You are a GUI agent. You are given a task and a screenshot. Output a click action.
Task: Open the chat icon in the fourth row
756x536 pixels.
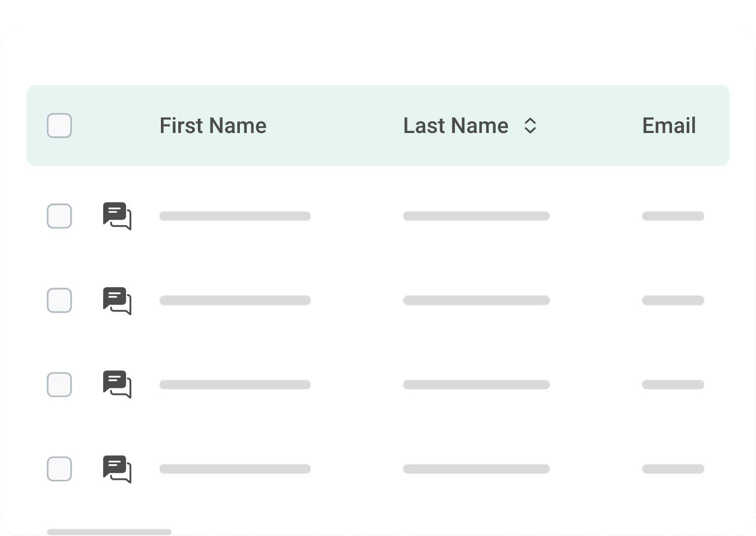pyautogui.click(x=117, y=469)
